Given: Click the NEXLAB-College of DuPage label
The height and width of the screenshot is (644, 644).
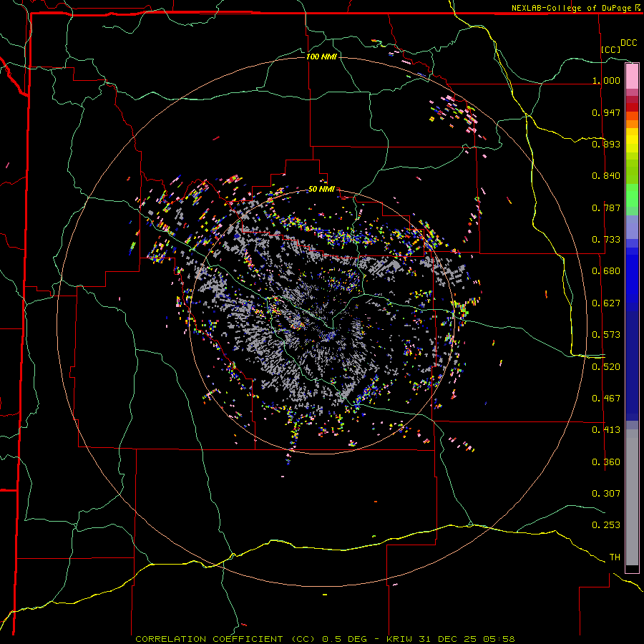Looking at the screenshot, I should (x=571, y=8).
